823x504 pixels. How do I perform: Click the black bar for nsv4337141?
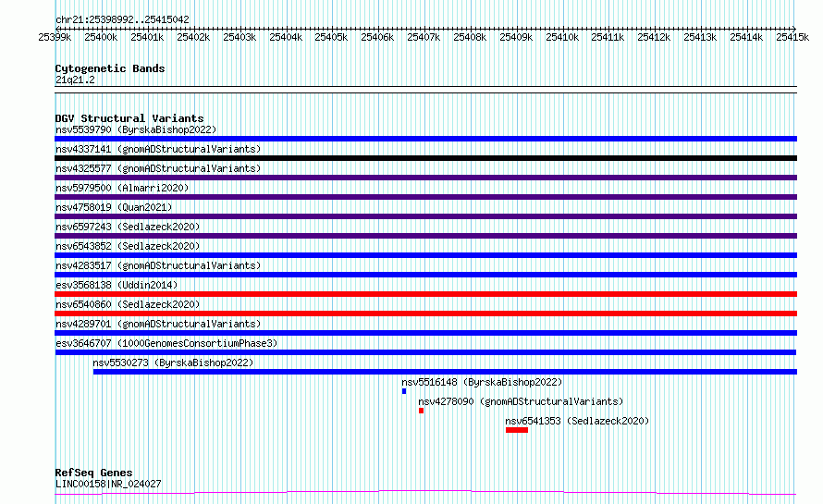[425, 158]
